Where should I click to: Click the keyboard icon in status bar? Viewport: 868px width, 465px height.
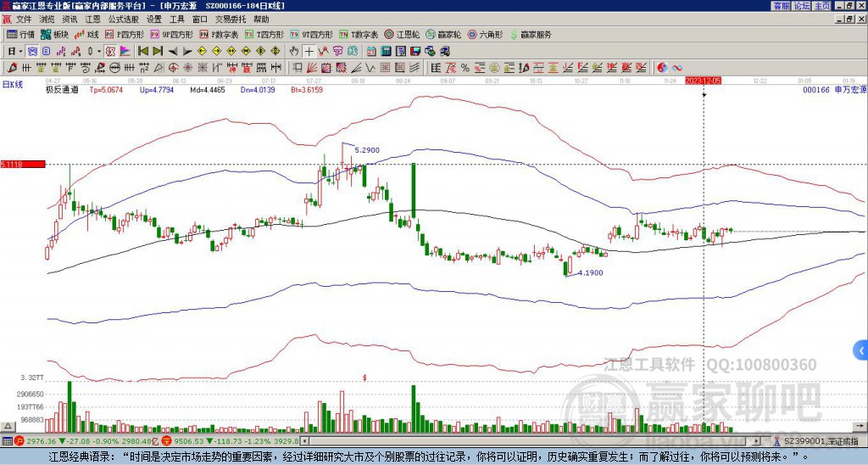(x=7, y=441)
